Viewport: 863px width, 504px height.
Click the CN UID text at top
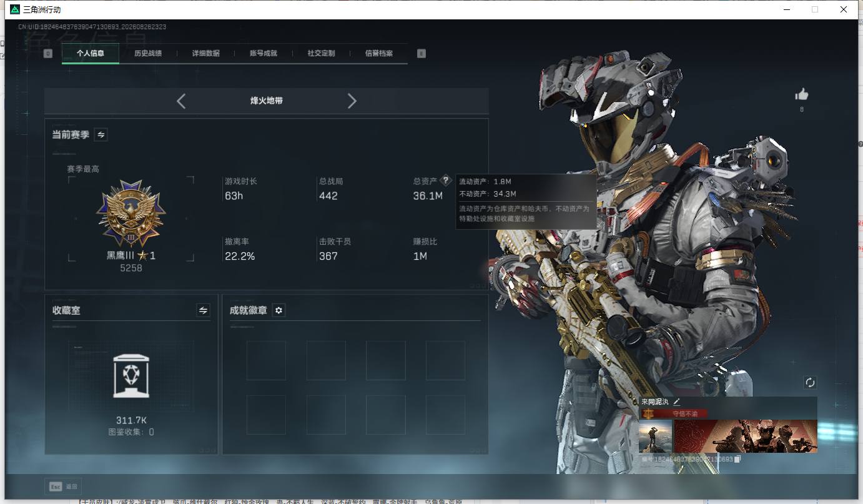click(92, 27)
